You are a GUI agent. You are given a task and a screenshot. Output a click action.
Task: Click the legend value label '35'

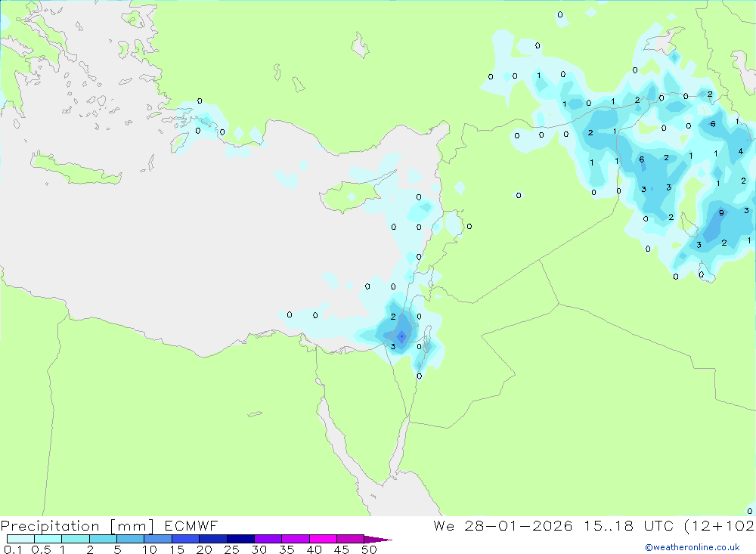pyautogui.click(x=287, y=549)
